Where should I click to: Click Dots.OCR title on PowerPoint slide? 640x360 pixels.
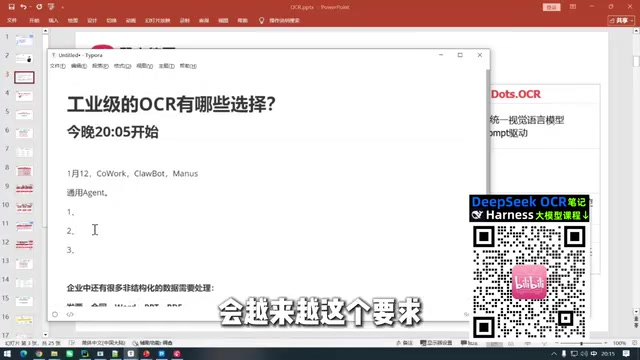(x=516, y=94)
